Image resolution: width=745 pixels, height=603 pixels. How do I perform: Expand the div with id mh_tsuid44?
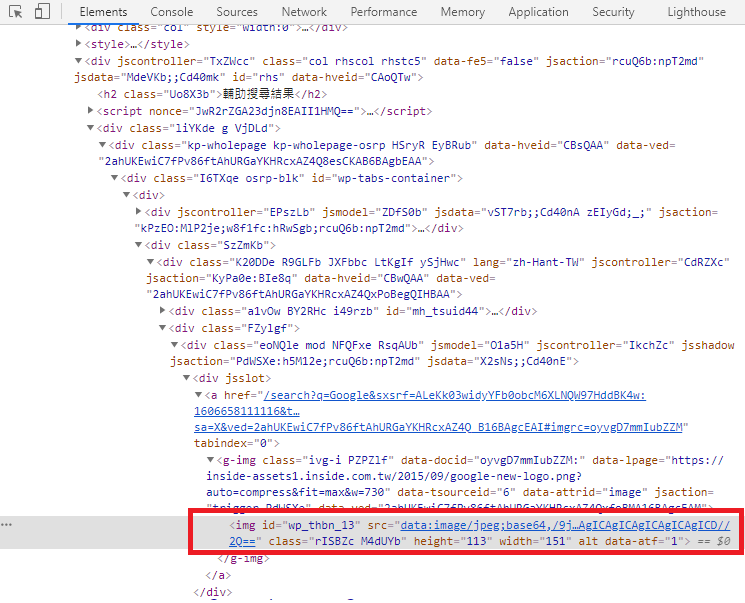pos(163,311)
